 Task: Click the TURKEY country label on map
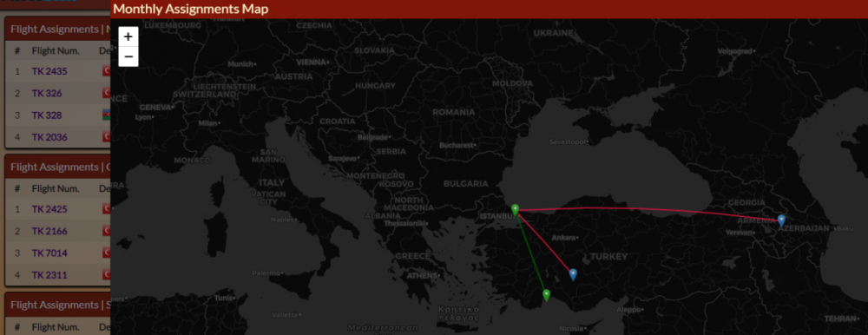(608, 256)
